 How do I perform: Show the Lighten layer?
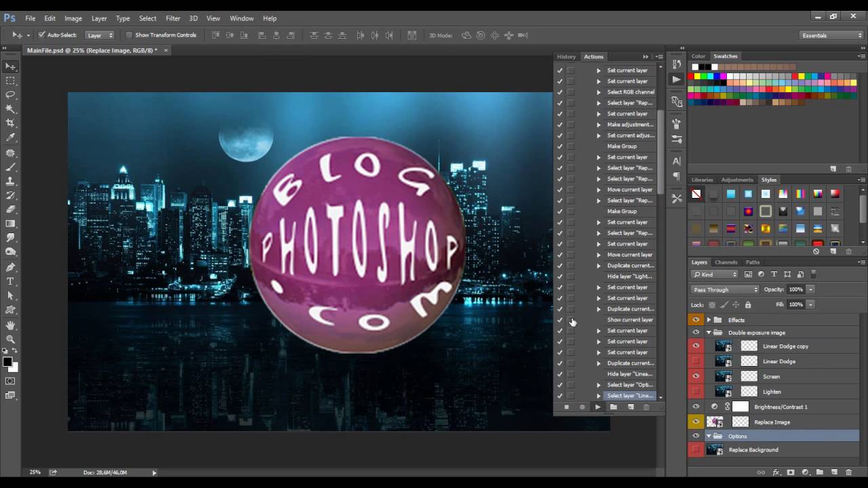696,392
